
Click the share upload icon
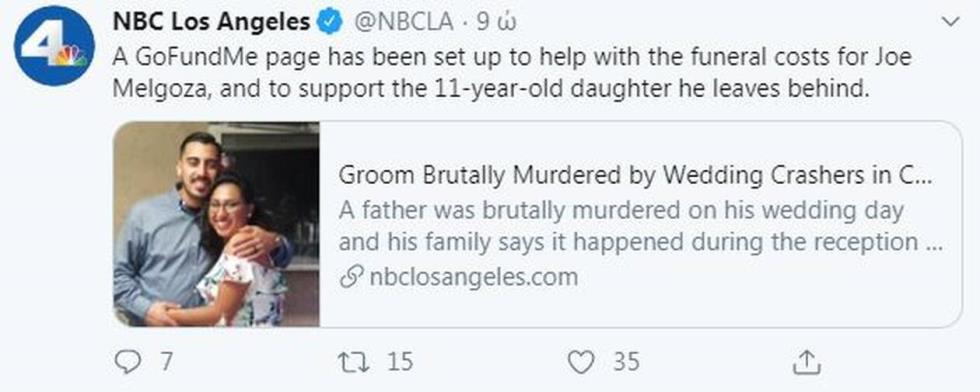pos(806,362)
